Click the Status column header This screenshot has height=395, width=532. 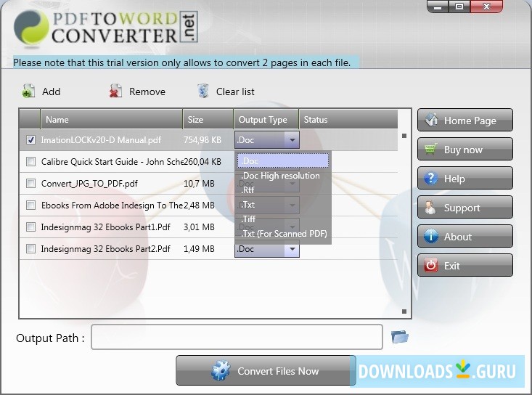[348, 120]
